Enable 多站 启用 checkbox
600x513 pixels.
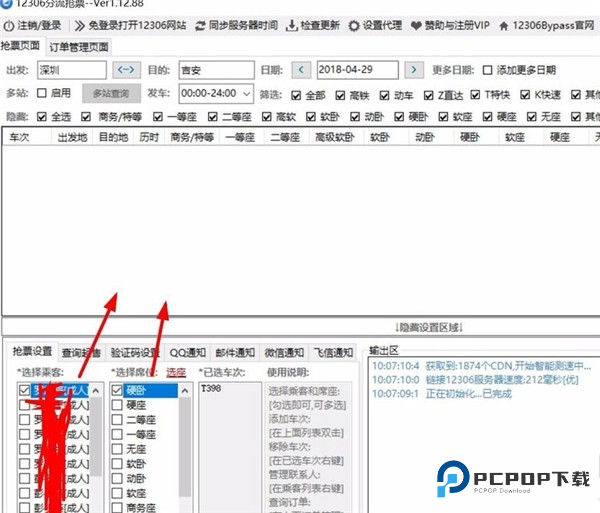coord(42,93)
